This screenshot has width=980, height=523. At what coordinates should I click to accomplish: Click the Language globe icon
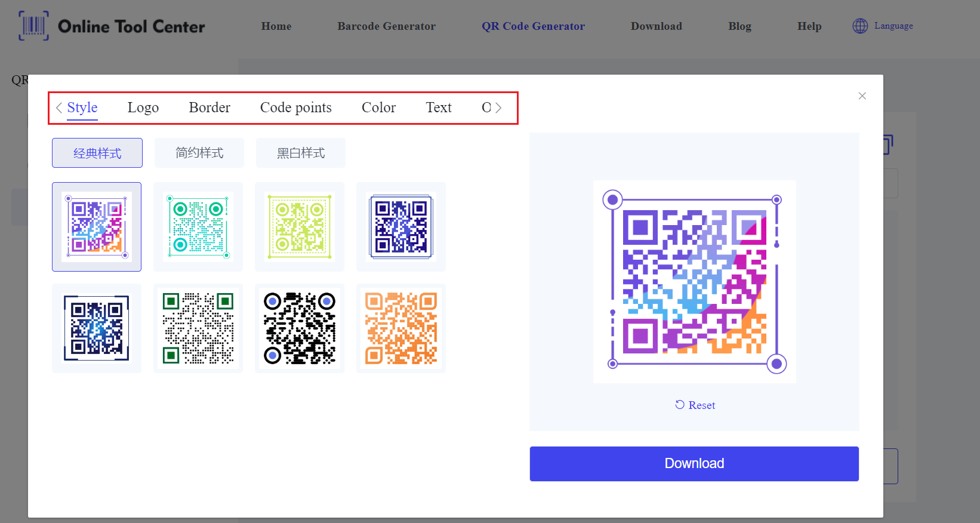tap(860, 26)
